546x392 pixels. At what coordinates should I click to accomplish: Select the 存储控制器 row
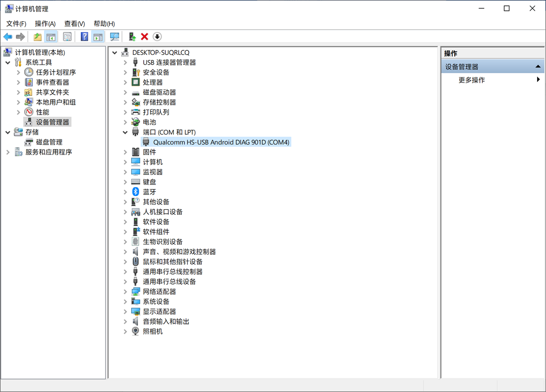[x=159, y=102]
